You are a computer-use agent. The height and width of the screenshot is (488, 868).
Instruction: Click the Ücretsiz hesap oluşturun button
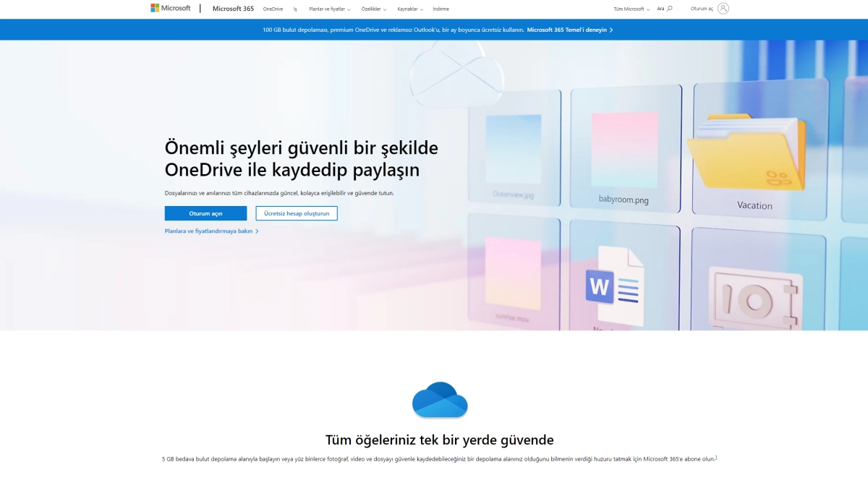point(297,213)
